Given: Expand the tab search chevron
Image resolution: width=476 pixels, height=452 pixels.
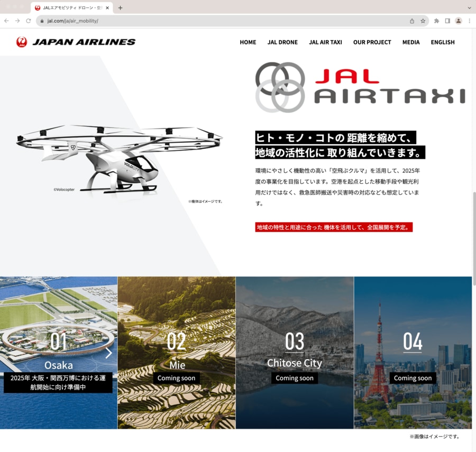Looking at the screenshot, I should [x=469, y=8].
